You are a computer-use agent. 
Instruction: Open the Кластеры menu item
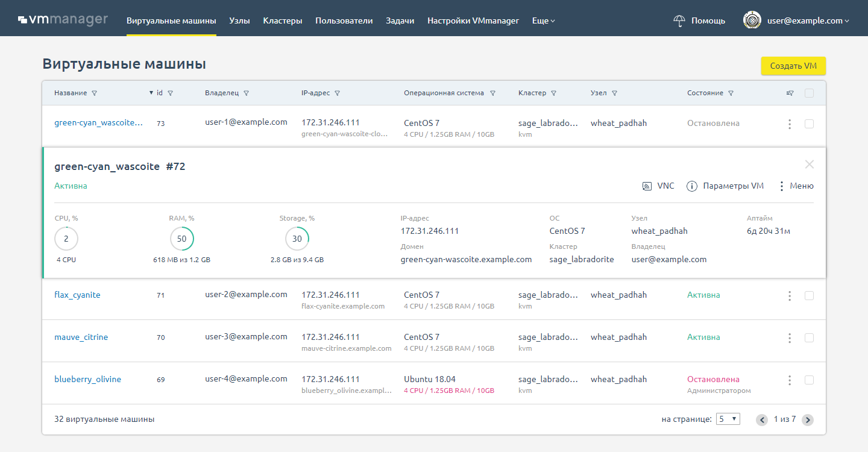[283, 21]
